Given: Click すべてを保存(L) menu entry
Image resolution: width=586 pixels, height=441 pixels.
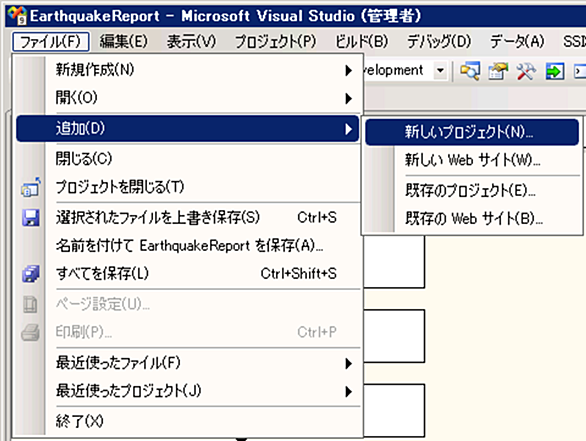Looking at the screenshot, I should point(188,274).
